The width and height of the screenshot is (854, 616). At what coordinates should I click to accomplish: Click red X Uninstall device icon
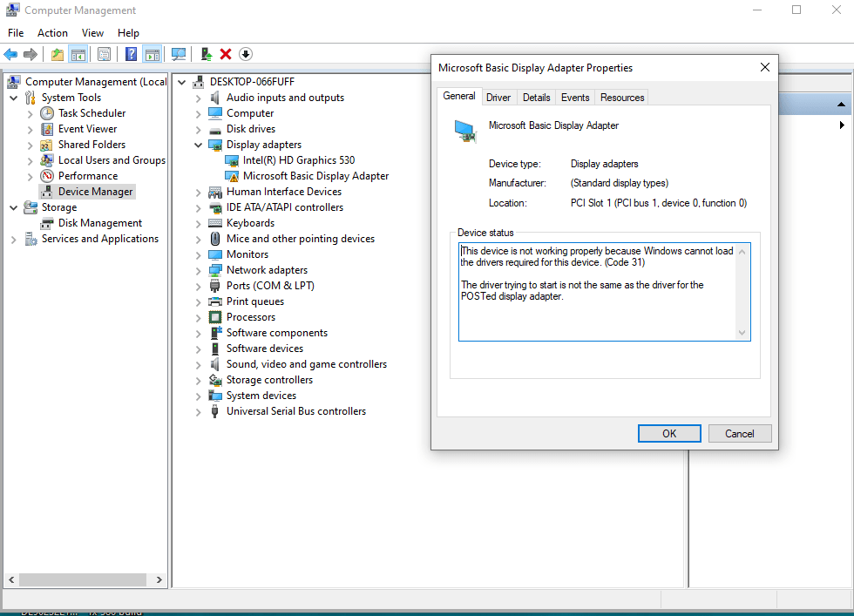click(x=226, y=54)
